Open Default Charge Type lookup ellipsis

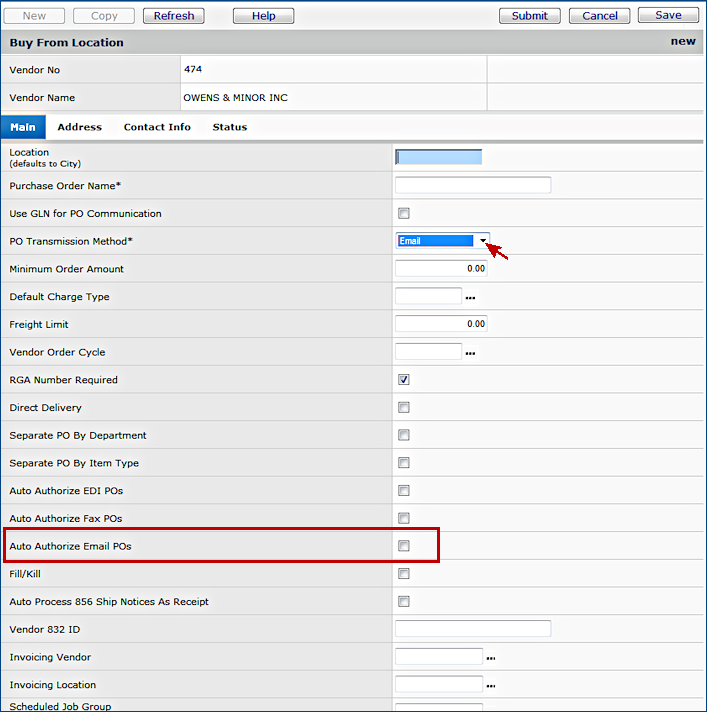470,298
